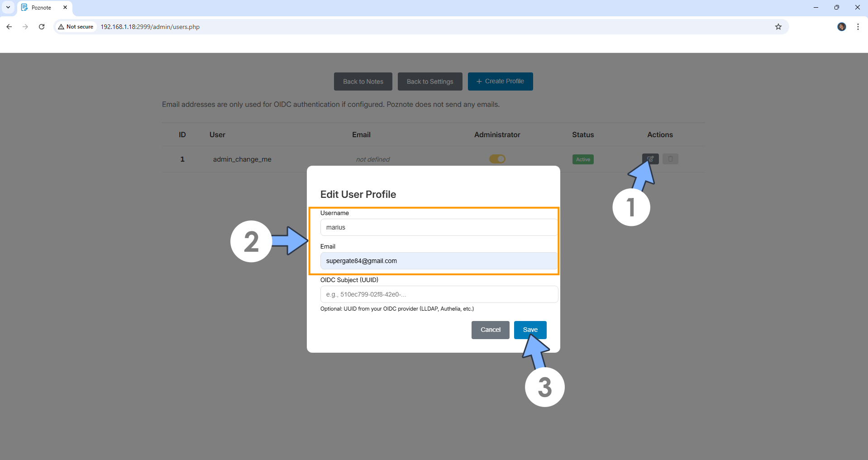The width and height of the screenshot is (868, 460).
Task: Click the Username field containing marius
Action: point(437,227)
